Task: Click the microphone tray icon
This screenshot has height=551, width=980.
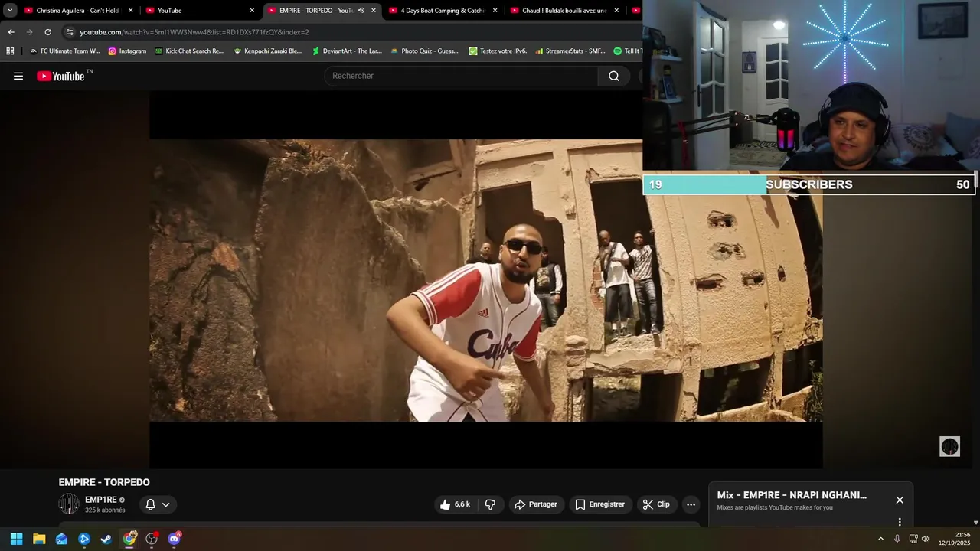Action: 897,539
